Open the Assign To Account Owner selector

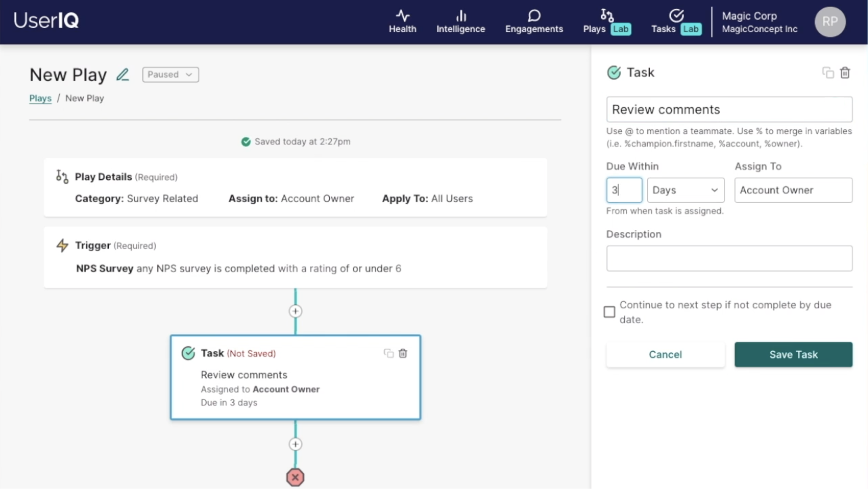793,190
